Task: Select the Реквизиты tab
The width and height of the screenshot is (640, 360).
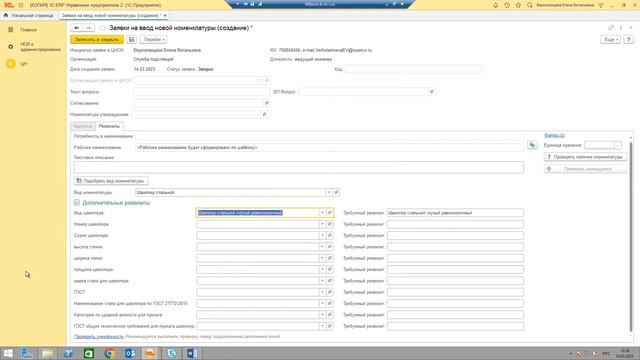Action: click(x=109, y=126)
